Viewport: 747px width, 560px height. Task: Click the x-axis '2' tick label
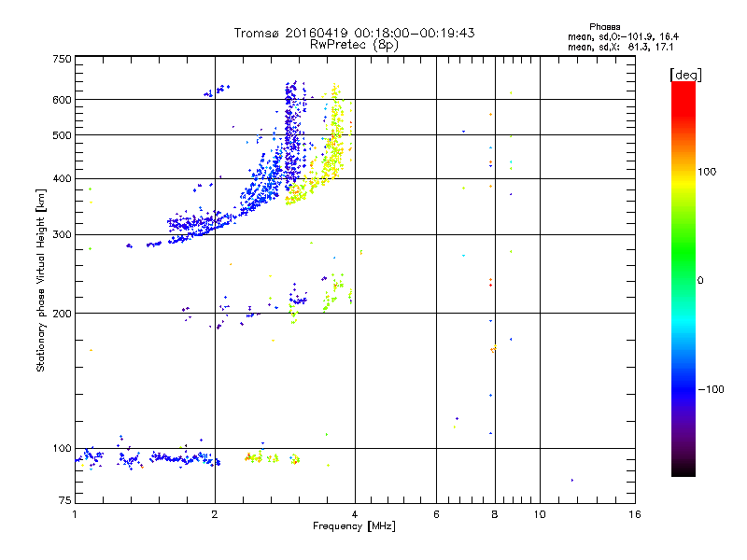coord(215,514)
